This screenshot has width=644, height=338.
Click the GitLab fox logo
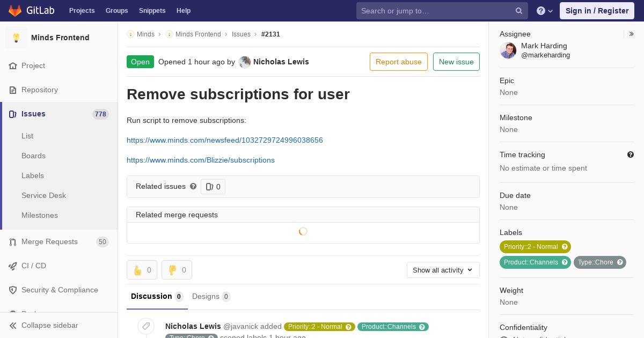[x=15, y=11]
